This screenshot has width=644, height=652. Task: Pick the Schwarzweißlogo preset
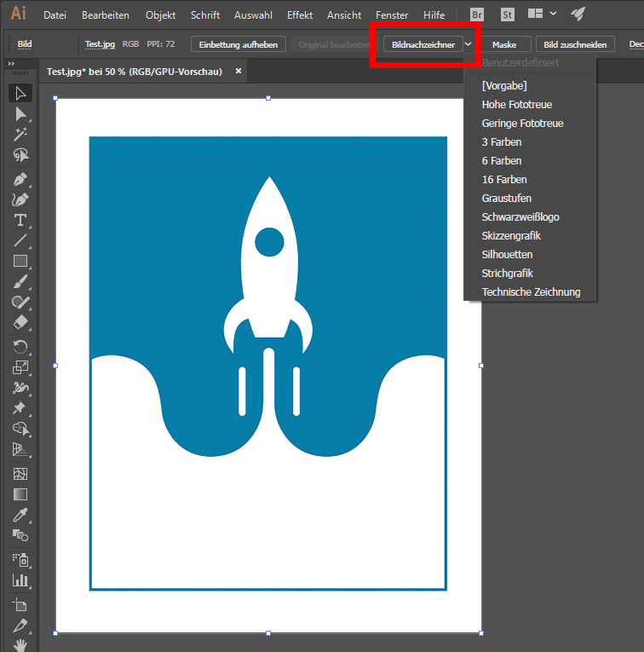coord(520,217)
